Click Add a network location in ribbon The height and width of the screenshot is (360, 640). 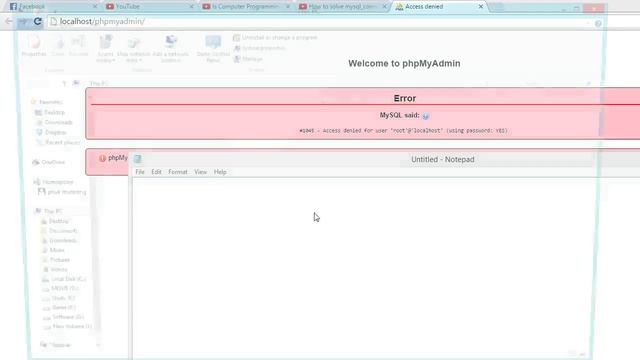tap(171, 49)
